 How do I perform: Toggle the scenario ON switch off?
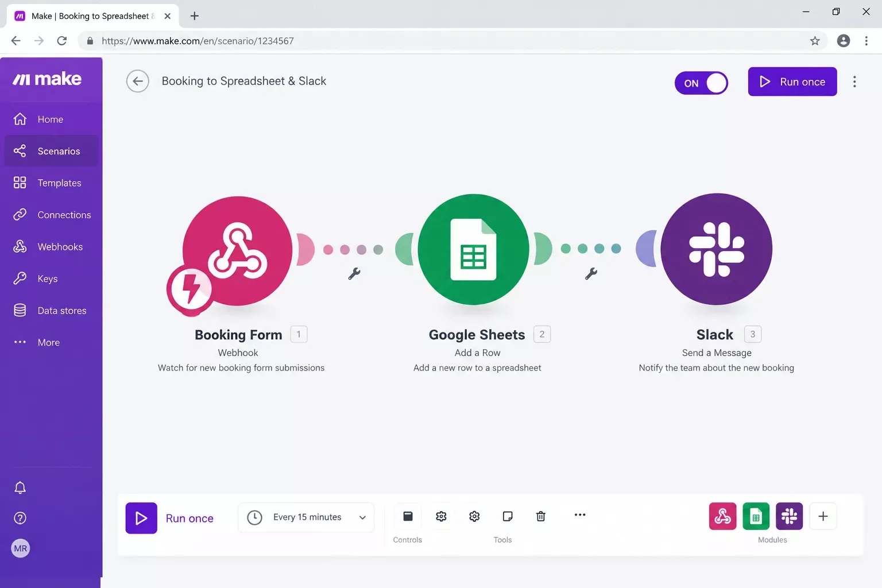click(701, 83)
